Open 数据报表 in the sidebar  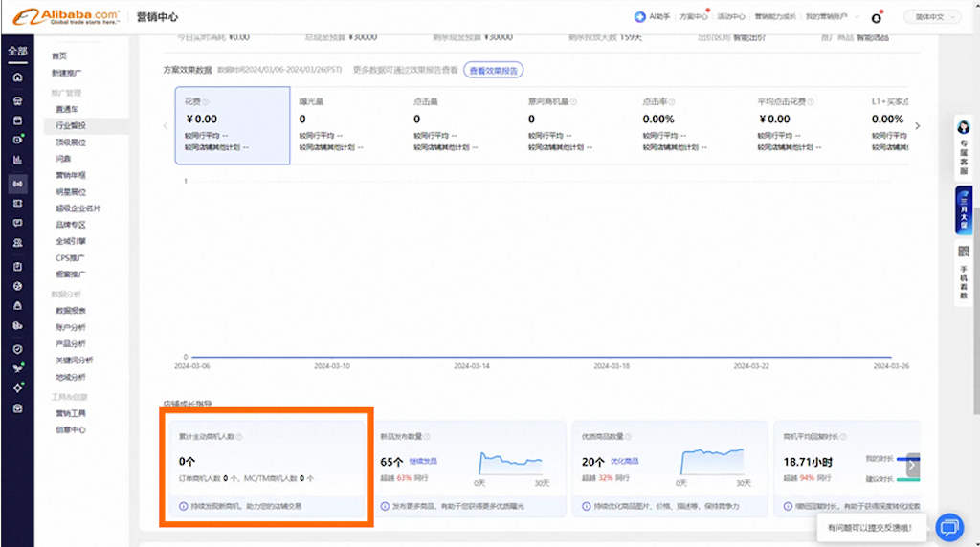(x=71, y=311)
